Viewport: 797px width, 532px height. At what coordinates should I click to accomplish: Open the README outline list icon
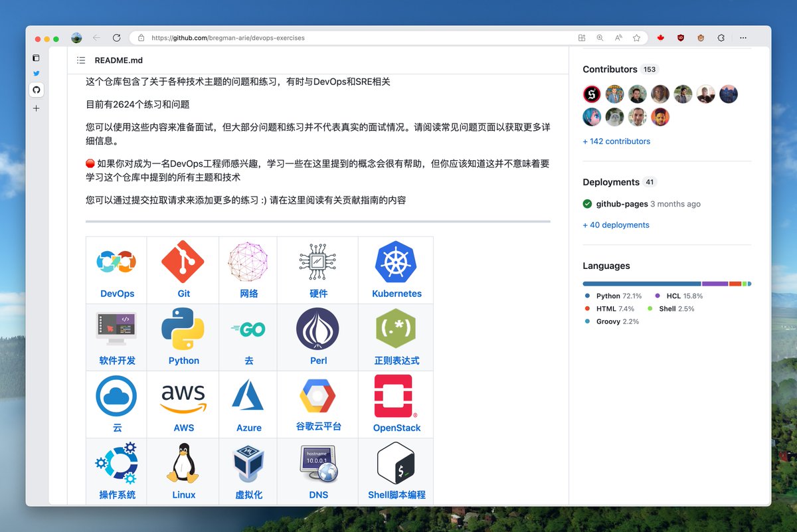81,60
